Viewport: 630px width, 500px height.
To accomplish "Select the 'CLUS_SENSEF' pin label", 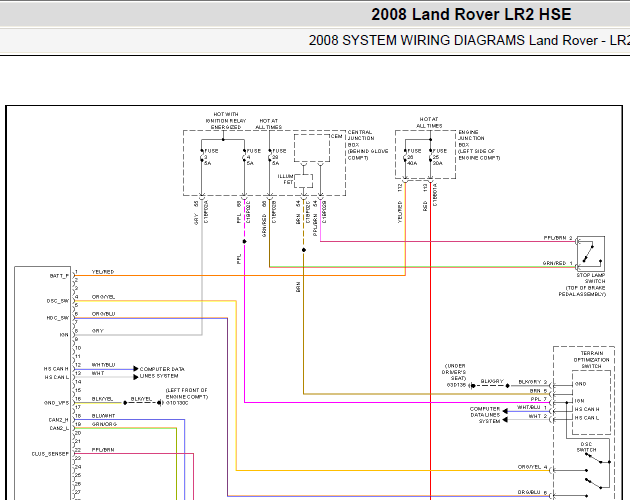I will point(50,454).
